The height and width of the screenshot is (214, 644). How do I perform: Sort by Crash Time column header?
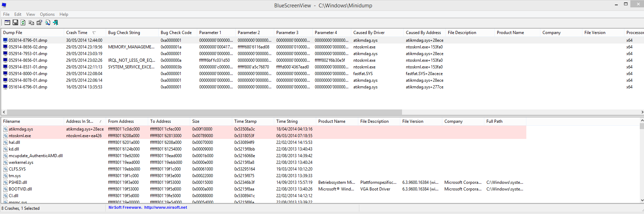[77, 33]
